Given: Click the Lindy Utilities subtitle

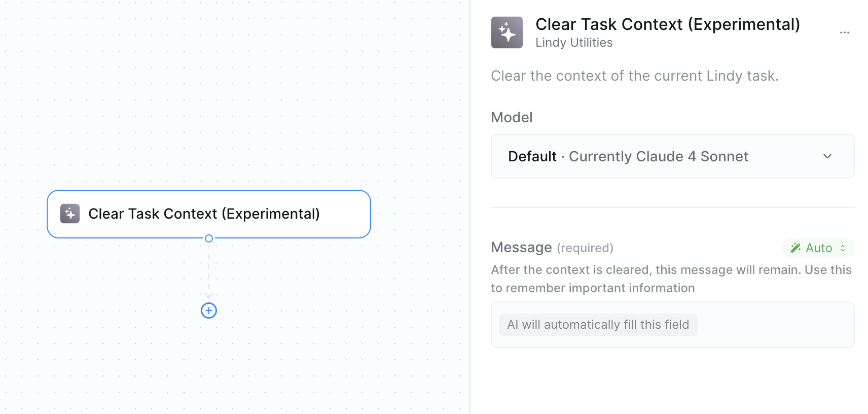Looking at the screenshot, I should pos(573,43).
